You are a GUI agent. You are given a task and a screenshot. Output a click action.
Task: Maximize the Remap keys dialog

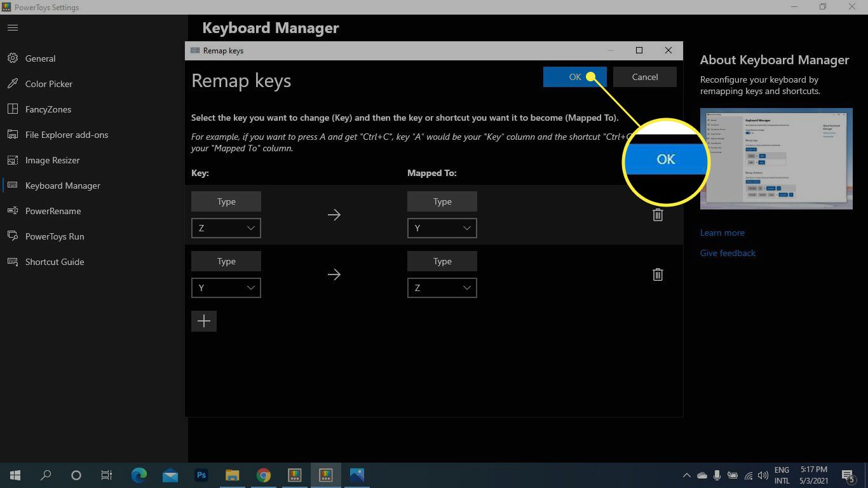[639, 50]
